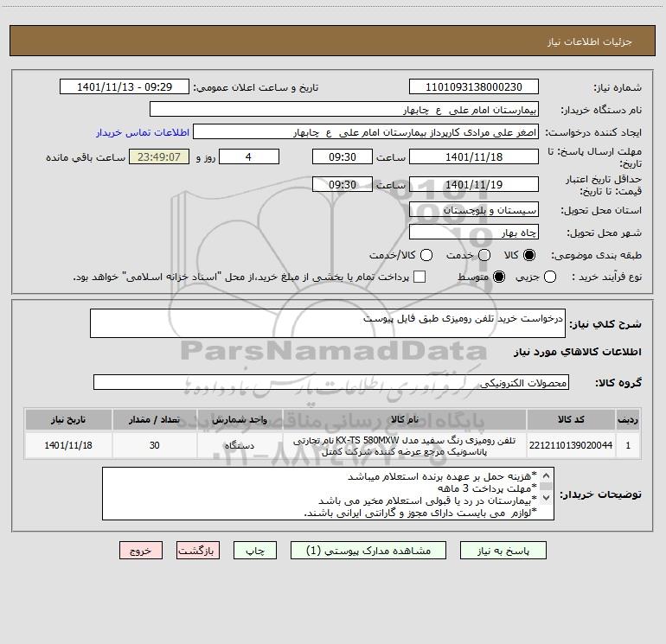The image size is (666, 644).
Task: Click the days remaining field showing 4
Action: click(x=249, y=156)
